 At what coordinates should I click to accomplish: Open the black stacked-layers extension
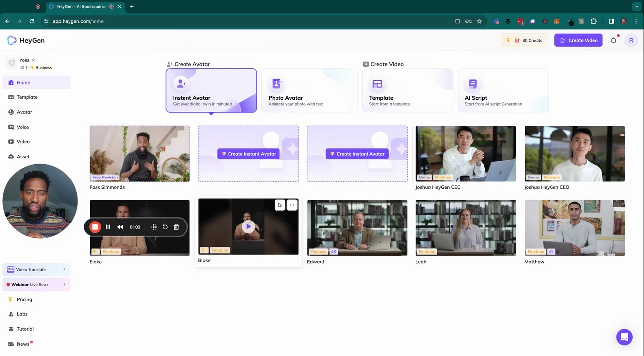point(508,21)
